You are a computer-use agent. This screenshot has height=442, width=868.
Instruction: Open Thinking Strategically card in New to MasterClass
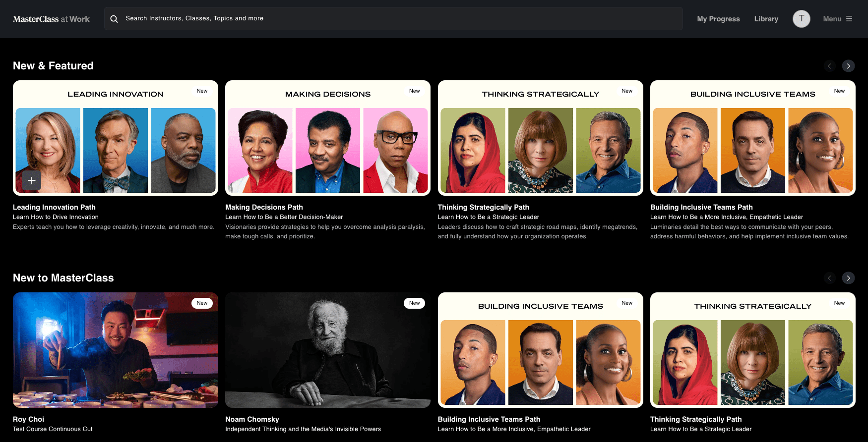752,350
